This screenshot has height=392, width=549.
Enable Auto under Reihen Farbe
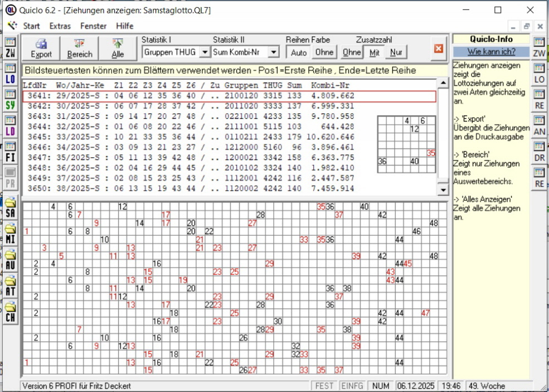coord(299,52)
